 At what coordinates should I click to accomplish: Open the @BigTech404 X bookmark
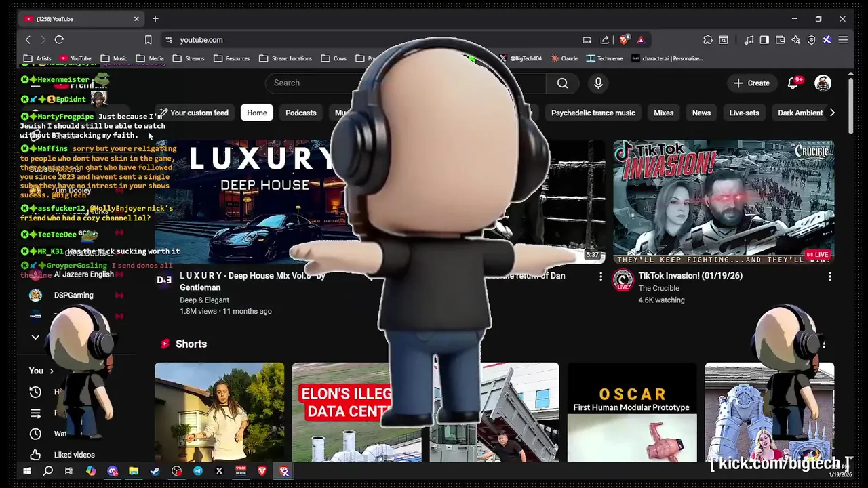click(x=521, y=58)
